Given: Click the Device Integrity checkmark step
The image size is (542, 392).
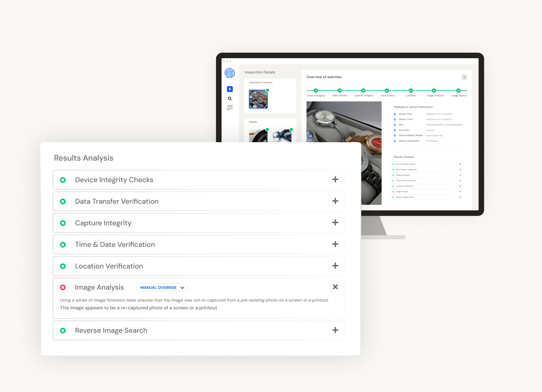Looking at the screenshot, I should tap(316, 91).
